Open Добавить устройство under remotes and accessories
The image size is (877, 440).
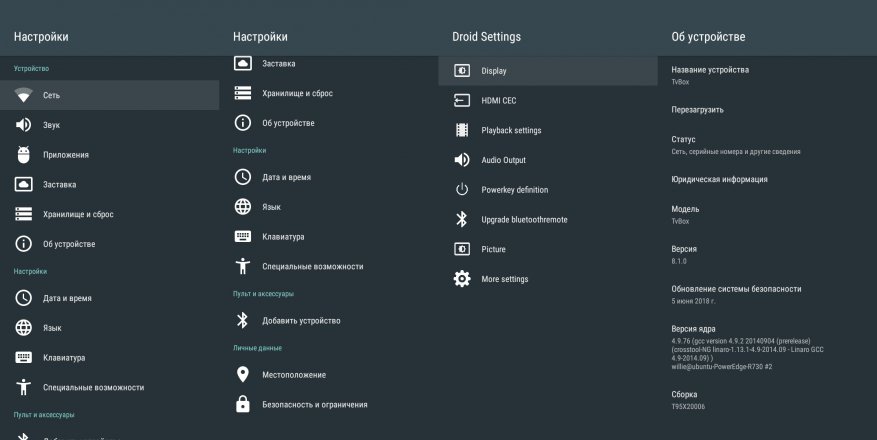[301, 320]
